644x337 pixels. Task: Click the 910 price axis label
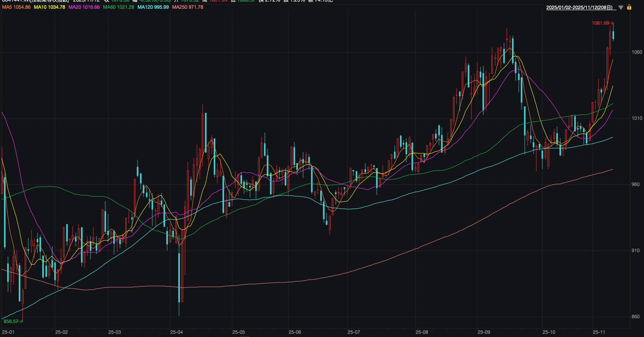tap(636, 251)
